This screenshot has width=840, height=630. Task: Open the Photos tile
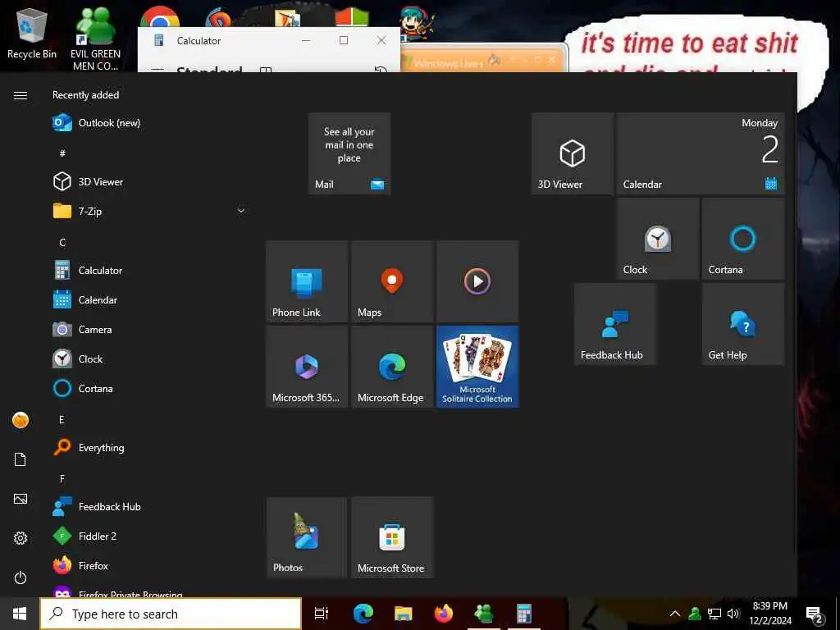coord(307,538)
